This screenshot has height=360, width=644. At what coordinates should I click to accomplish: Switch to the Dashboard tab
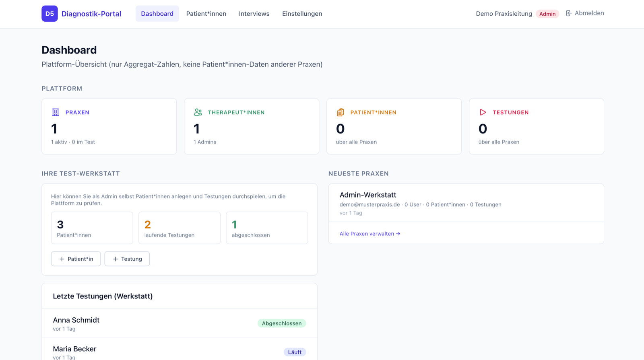(x=157, y=14)
